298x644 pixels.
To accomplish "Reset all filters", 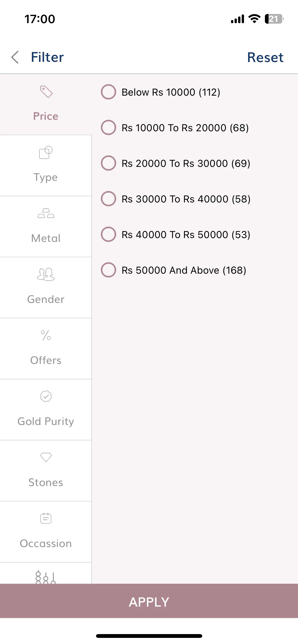I will 265,57.
